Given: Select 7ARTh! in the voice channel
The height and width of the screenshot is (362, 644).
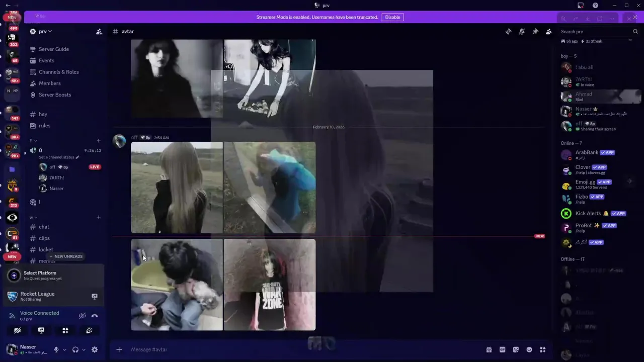Looking at the screenshot, I should click(56, 177).
